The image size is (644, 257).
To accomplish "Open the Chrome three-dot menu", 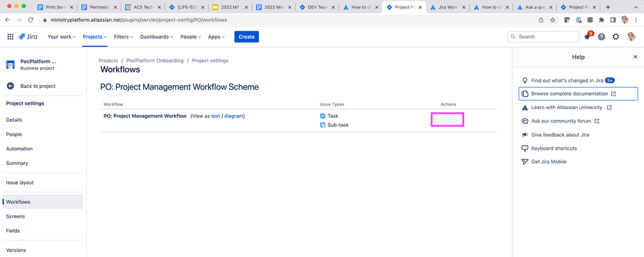I will [x=636, y=20].
